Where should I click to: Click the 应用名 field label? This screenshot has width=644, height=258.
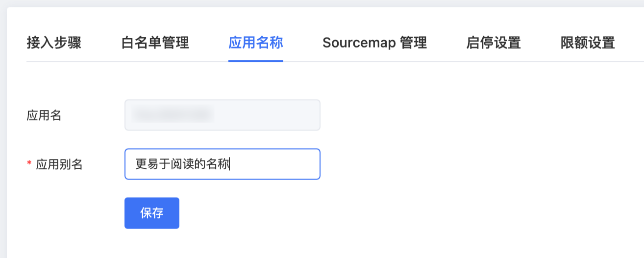[x=44, y=115]
